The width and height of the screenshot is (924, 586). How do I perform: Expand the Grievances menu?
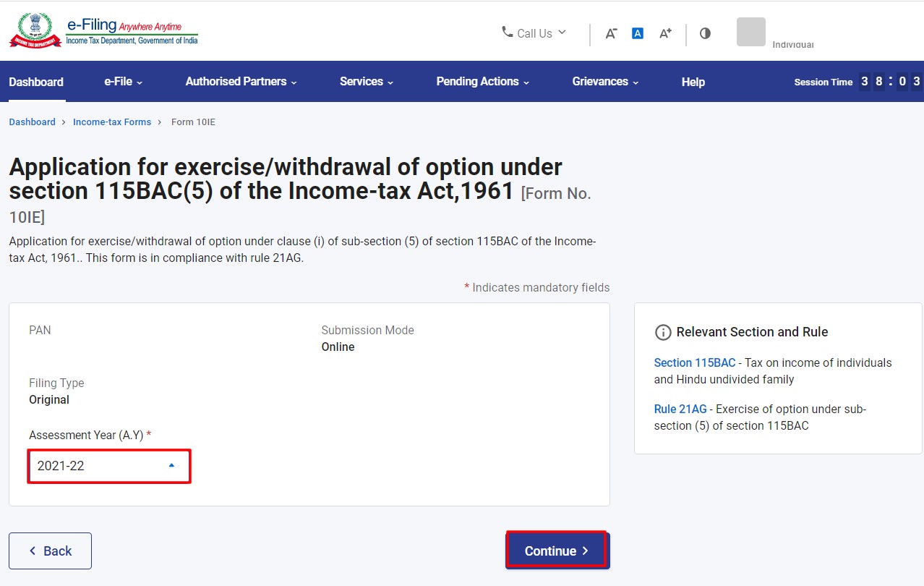[606, 82]
